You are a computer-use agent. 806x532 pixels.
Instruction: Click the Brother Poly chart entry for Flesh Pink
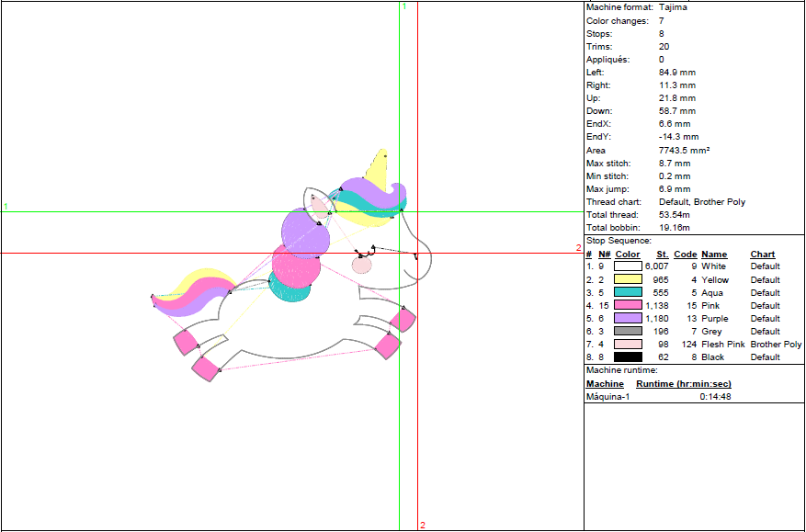pyautogui.click(x=776, y=344)
